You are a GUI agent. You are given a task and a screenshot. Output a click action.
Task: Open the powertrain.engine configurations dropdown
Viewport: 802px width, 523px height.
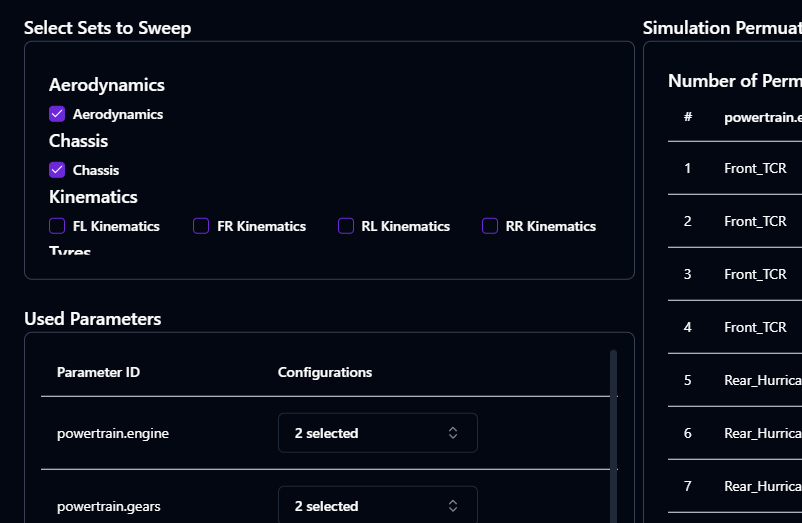coord(377,433)
